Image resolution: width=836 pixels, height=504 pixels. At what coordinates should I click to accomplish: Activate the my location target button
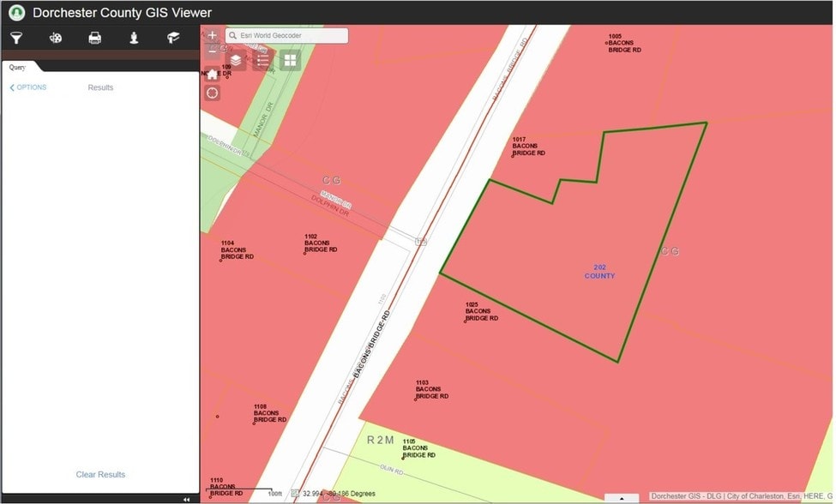(x=212, y=93)
